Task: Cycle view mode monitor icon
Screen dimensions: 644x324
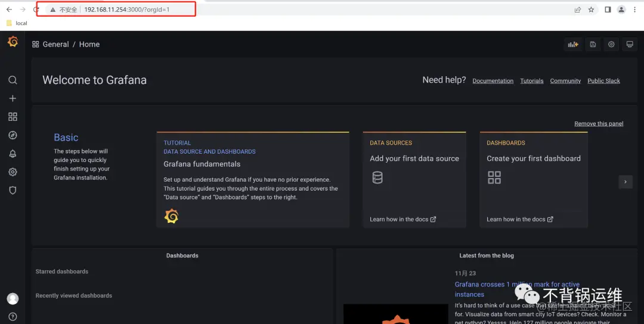Action: (x=630, y=44)
